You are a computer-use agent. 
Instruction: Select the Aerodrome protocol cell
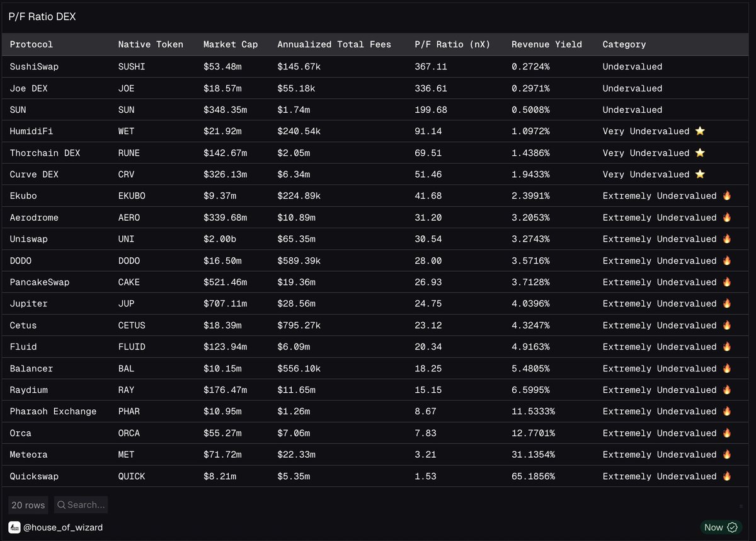34,218
